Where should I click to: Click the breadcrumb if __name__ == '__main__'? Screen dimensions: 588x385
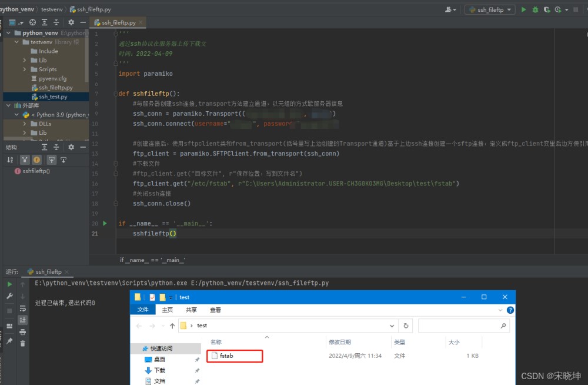click(152, 260)
